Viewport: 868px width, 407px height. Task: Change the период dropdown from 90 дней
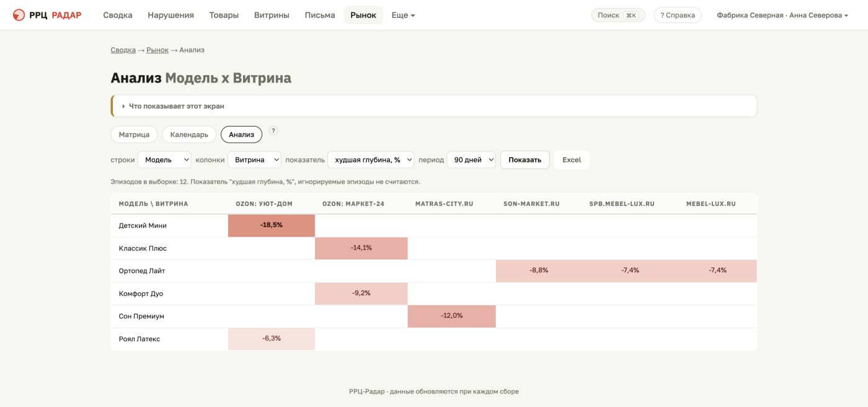(x=471, y=159)
